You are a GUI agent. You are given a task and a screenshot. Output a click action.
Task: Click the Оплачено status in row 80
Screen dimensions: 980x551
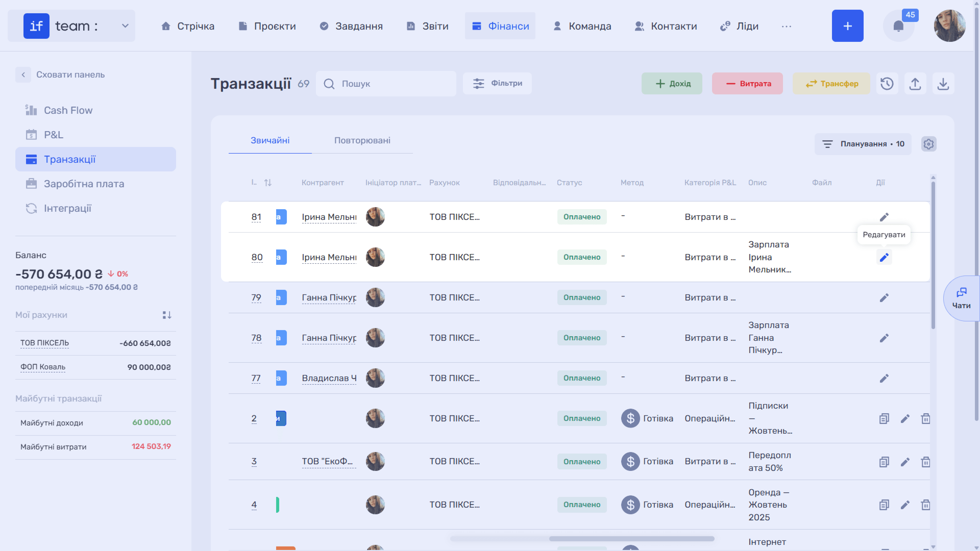click(582, 257)
